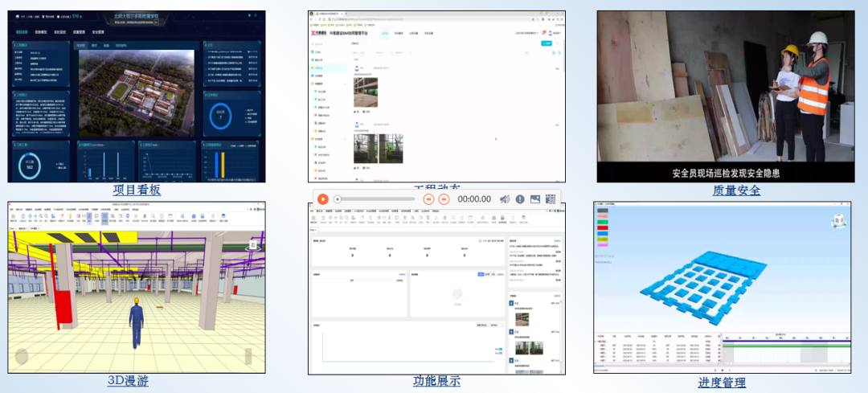Viewport: 868px width, 393px height.
Task: Open the 进度管理 link
Action: pos(722,383)
